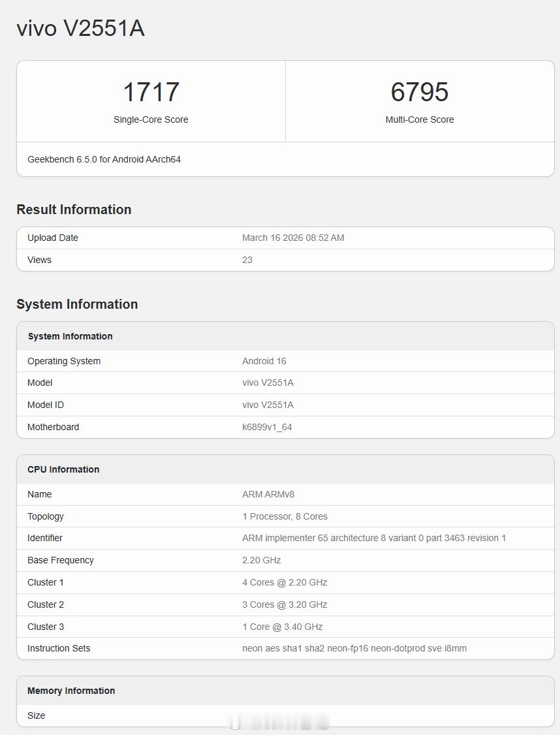The height and width of the screenshot is (735, 560).
Task: Select the Operating System Android 16 entry
Action: point(264,361)
